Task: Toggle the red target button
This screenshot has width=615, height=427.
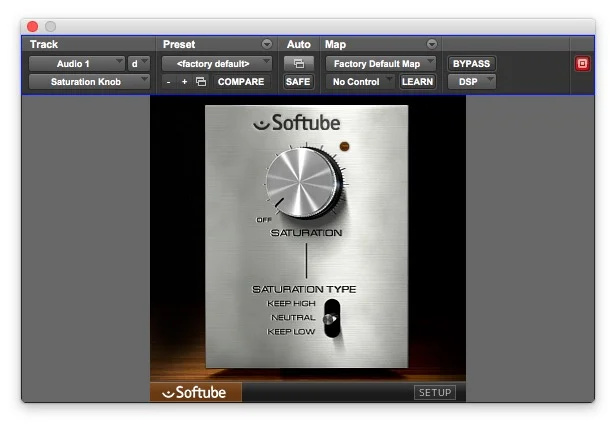Action: tap(582, 64)
